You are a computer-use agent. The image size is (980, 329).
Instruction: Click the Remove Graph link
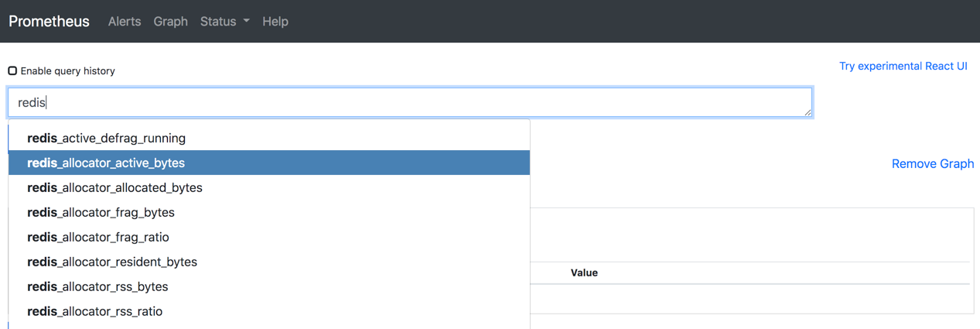[x=933, y=163]
